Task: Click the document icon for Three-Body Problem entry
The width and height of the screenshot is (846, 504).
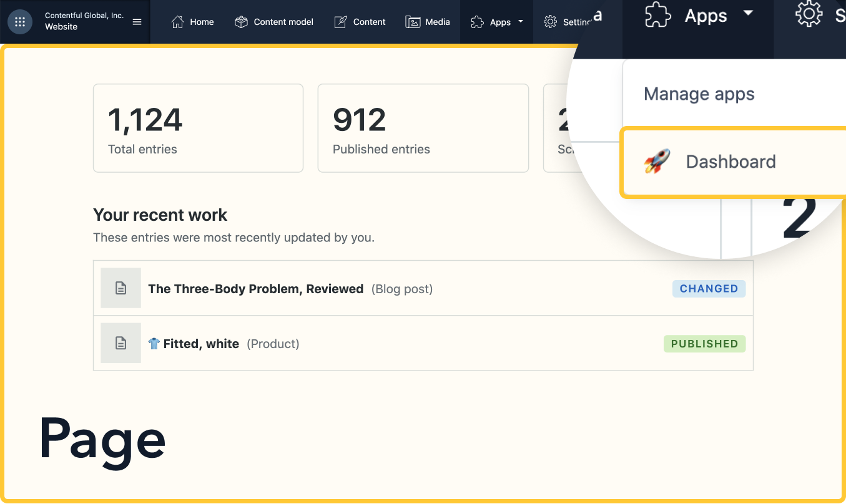Action: pos(121,288)
